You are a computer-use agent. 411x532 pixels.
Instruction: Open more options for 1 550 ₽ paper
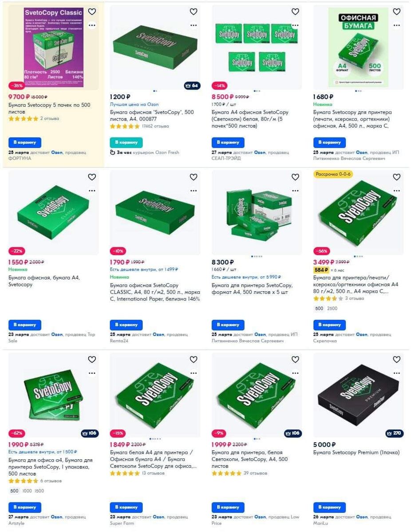(x=92, y=191)
